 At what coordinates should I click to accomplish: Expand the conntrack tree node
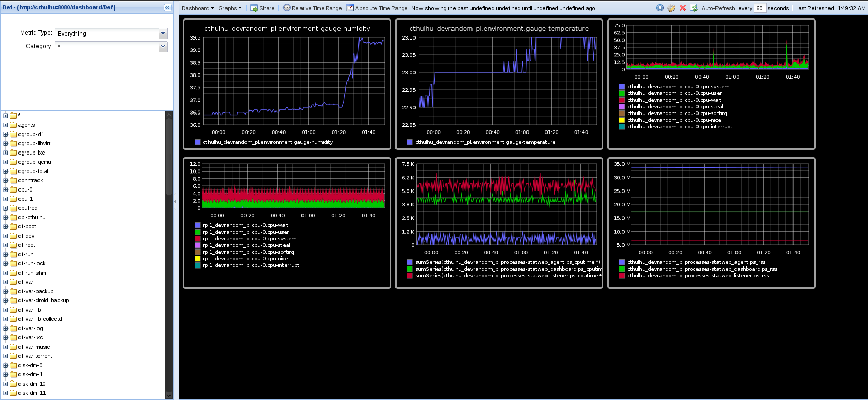6,180
